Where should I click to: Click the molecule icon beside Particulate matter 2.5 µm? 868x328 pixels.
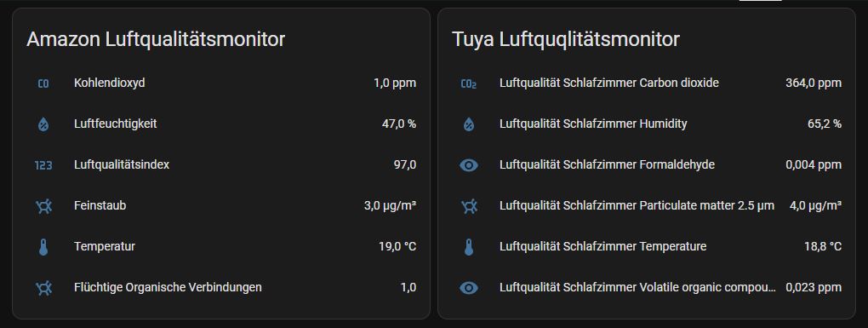(x=469, y=206)
